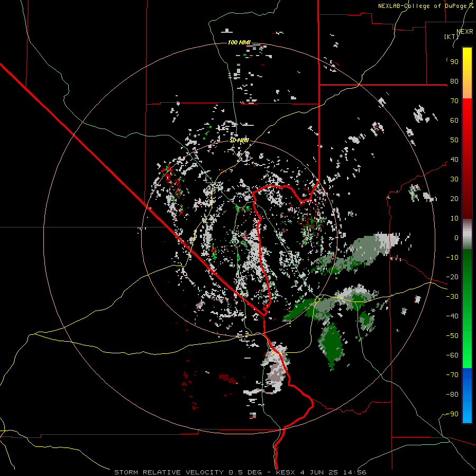Click the 70 value on the velocity scale
The image size is (476, 476).
coord(454,101)
